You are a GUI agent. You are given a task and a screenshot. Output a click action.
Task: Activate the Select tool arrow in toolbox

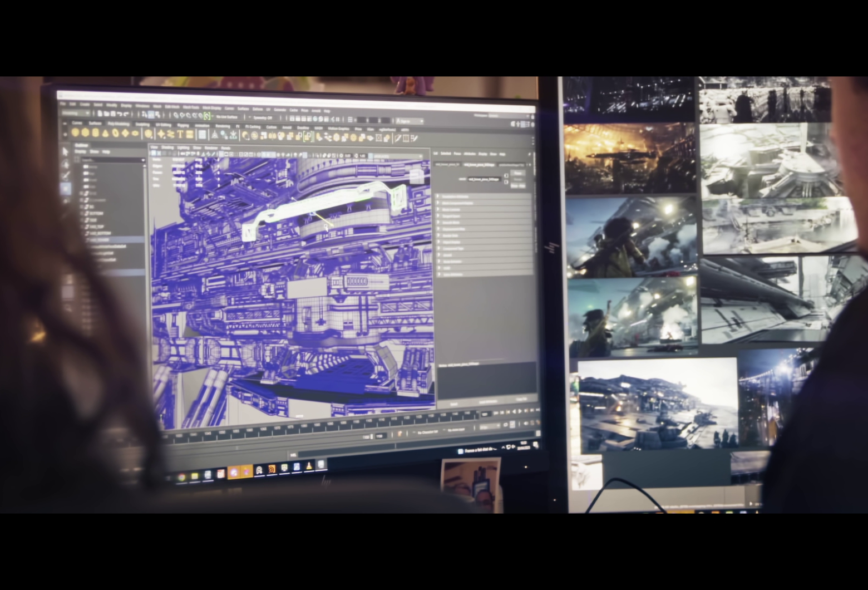[x=66, y=151]
